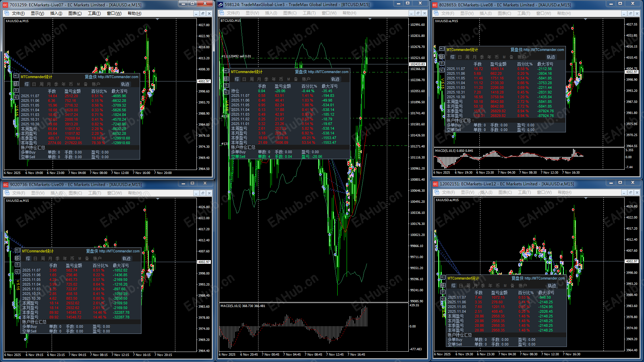Click the 移 move icon in BTCUSD panel
Screen dimensions: 644x362
pos(226,79)
